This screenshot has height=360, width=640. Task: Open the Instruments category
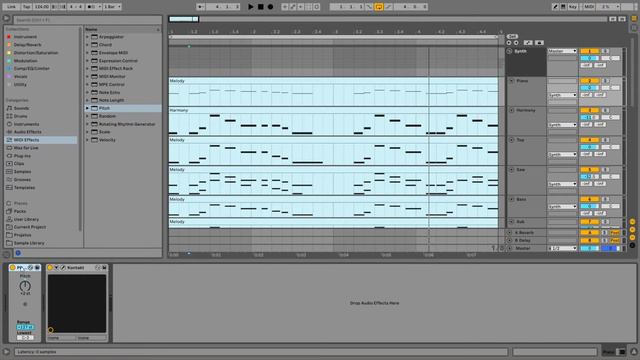[x=27, y=124]
